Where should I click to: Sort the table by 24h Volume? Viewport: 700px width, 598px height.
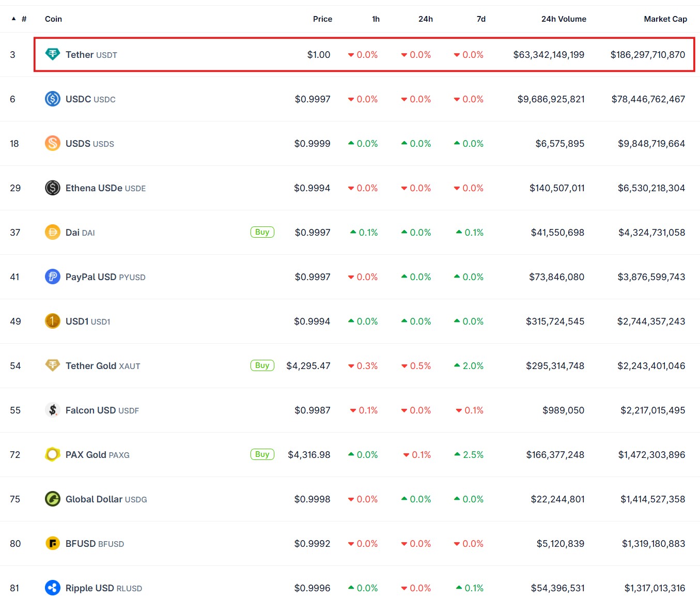564,19
